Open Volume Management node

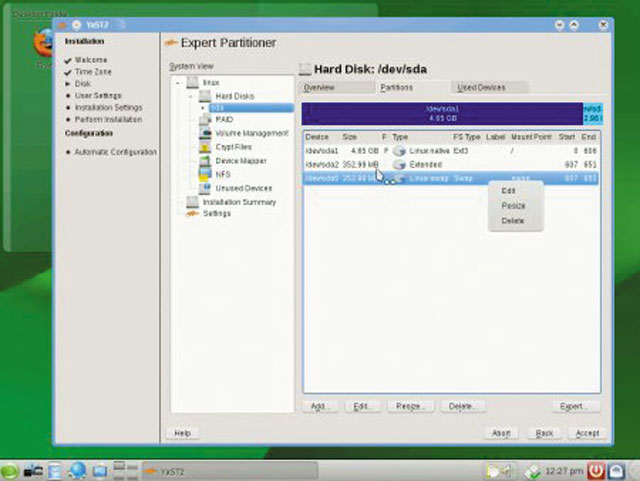point(251,133)
